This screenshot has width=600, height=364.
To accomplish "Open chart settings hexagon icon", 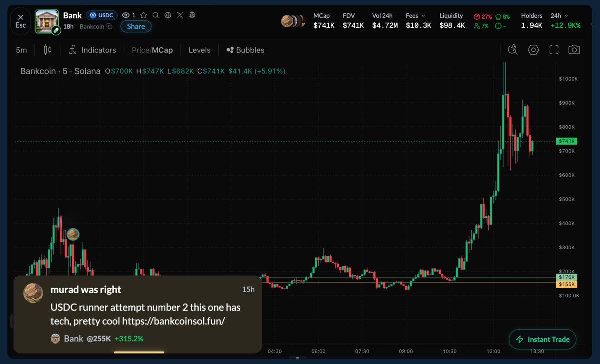I will point(533,49).
